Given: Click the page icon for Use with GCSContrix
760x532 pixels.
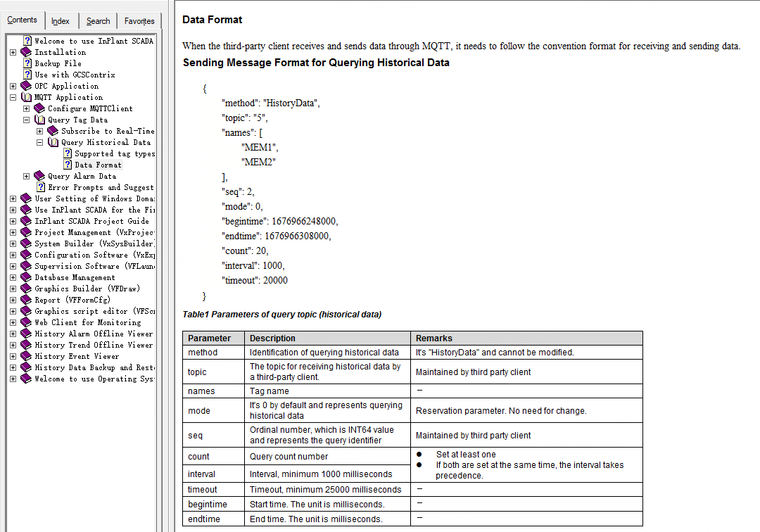Looking at the screenshot, I should (27, 75).
